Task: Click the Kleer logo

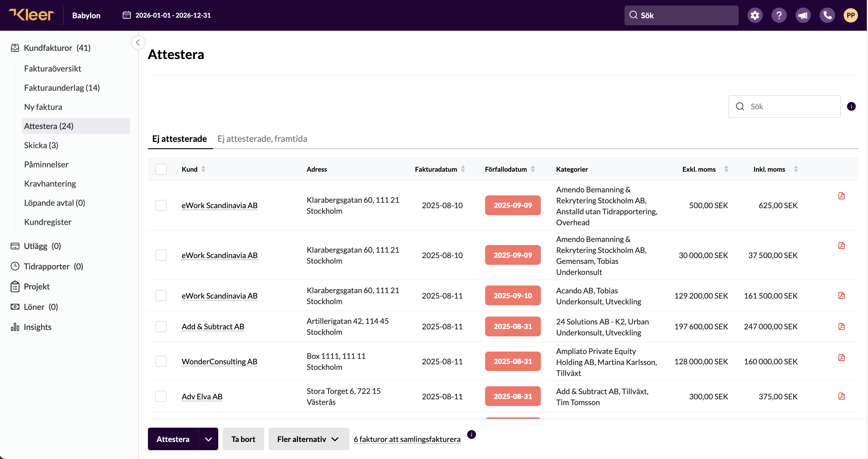Action: (31, 15)
